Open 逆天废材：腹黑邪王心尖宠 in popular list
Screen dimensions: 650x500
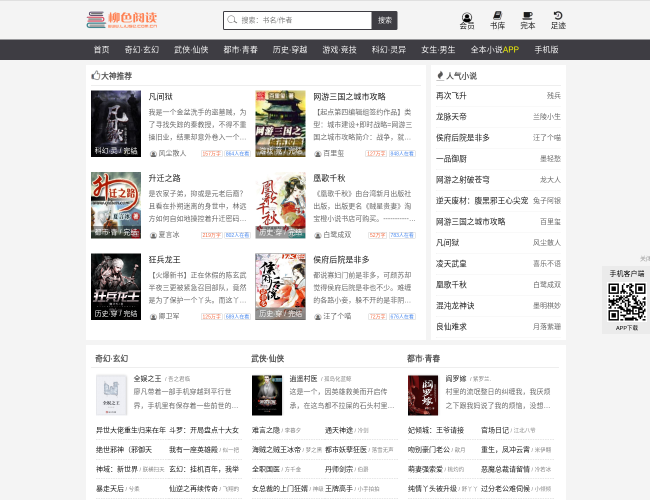coord(482,201)
